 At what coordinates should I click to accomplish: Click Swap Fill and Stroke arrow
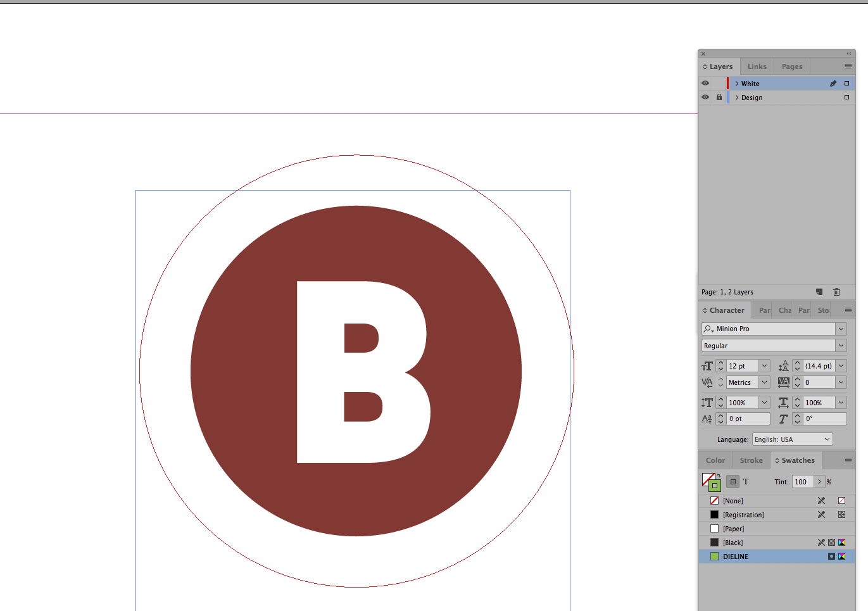[x=719, y=476]
